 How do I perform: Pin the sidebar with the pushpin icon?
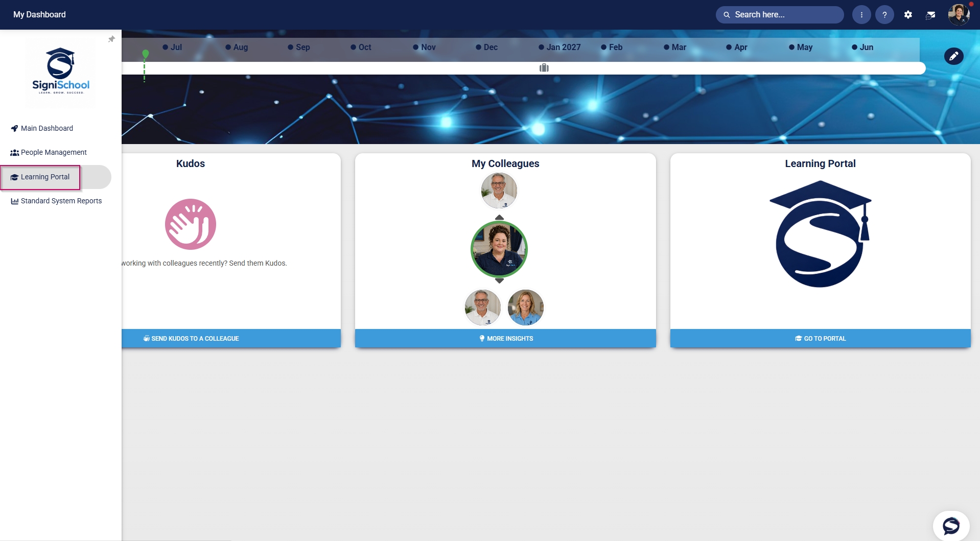(111, 39)
